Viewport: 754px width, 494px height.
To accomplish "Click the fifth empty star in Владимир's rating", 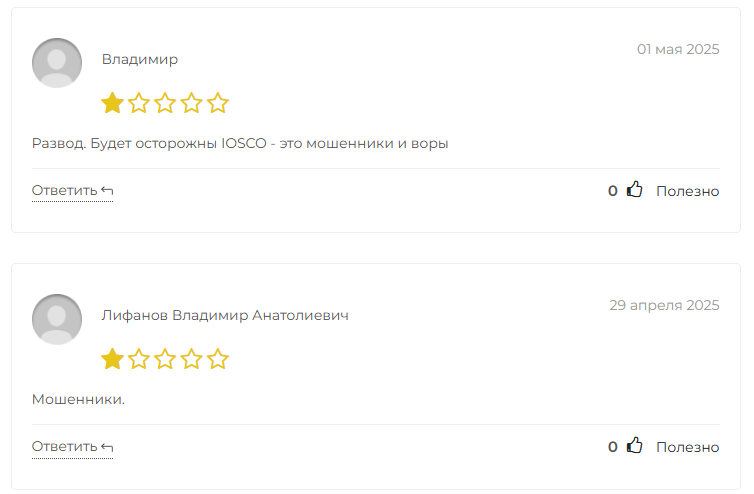I will 218,103.
